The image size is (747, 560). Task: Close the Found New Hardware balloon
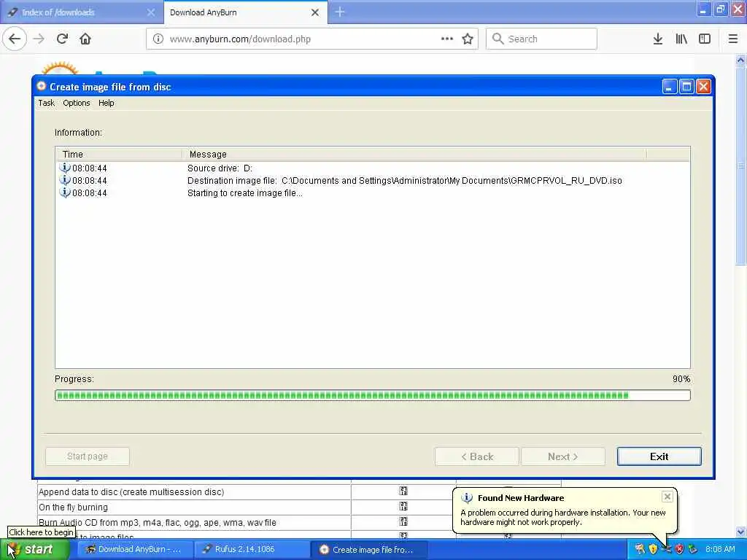(667, 497)
